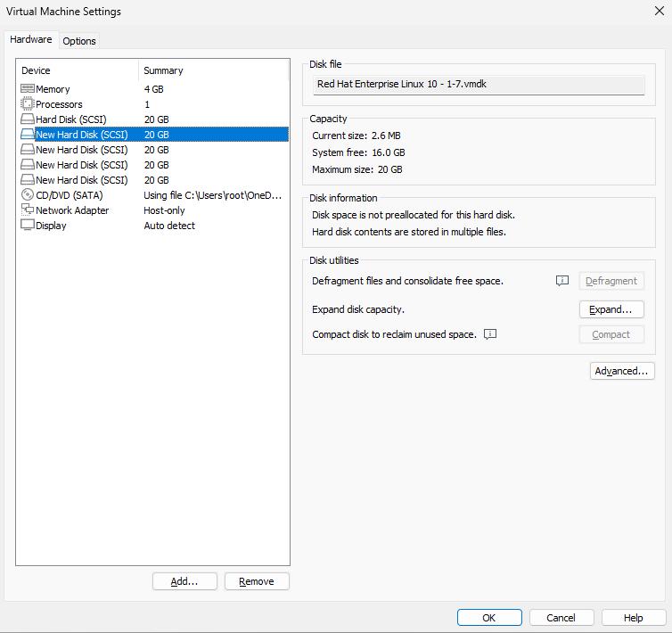Click the info icon beside Compact
The height and width of the screenshot is (633, 672).
tap(490, 334)
